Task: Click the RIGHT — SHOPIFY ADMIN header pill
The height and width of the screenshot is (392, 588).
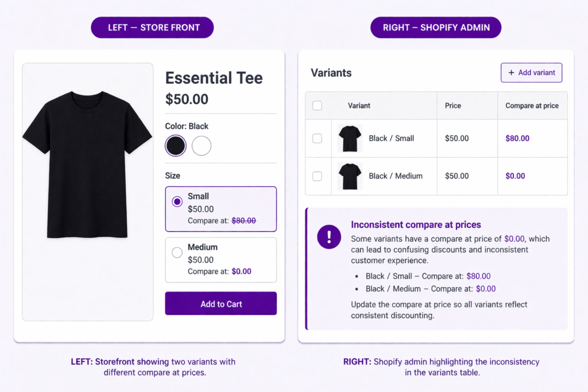Action: click(x=435, y=27)
